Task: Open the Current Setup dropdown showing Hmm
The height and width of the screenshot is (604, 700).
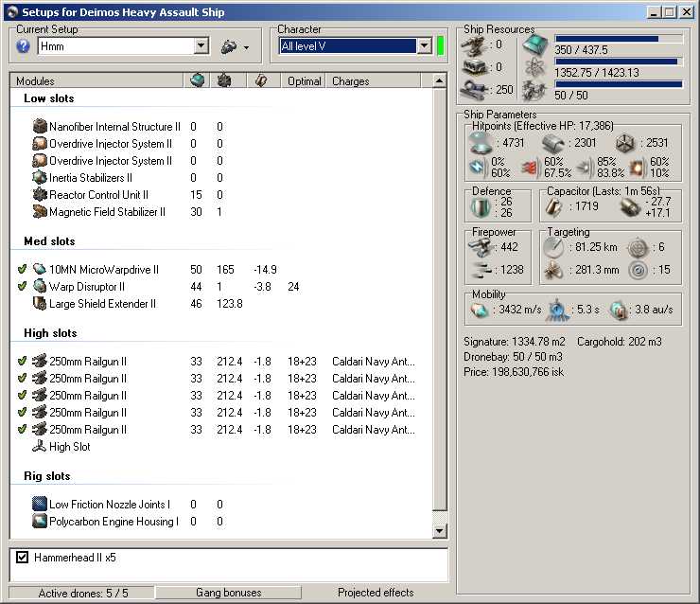Action: [201, 45]
